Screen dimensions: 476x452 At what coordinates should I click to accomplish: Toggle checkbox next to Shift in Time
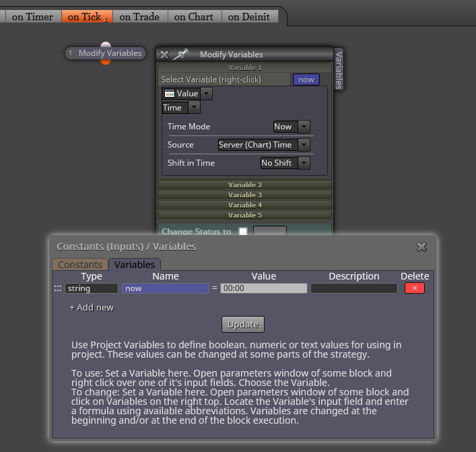[316, 163]
